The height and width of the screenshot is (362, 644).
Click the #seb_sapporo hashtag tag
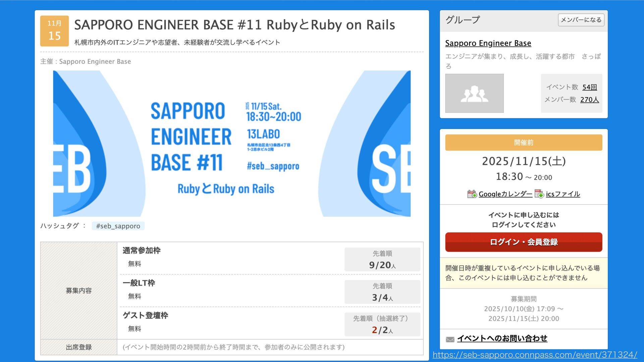click(x=118, y=226)
